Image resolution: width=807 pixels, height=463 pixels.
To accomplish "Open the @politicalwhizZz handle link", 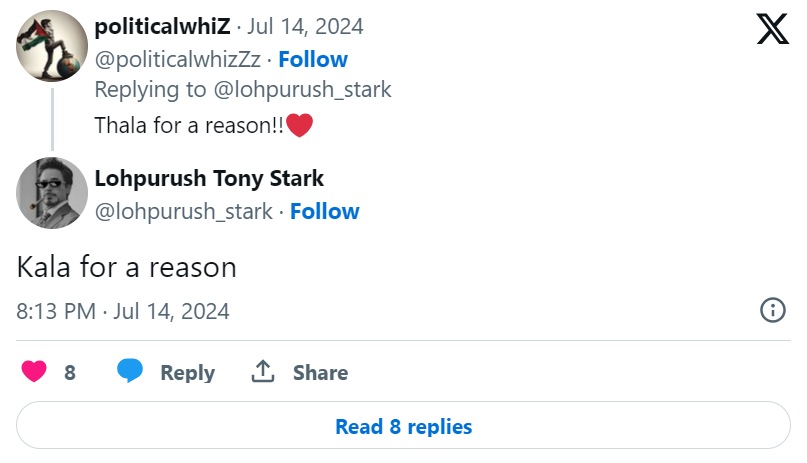I will click(181, 59).
